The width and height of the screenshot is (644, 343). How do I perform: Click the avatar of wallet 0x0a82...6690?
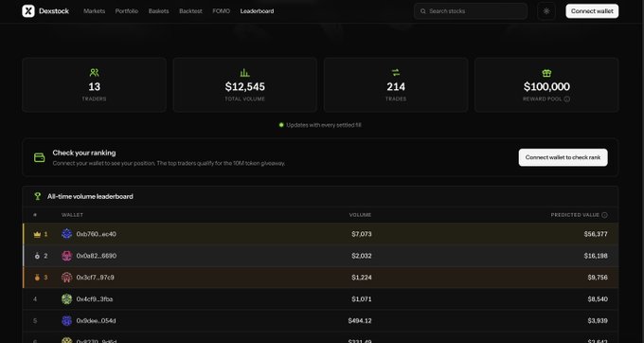click(66, 256)
